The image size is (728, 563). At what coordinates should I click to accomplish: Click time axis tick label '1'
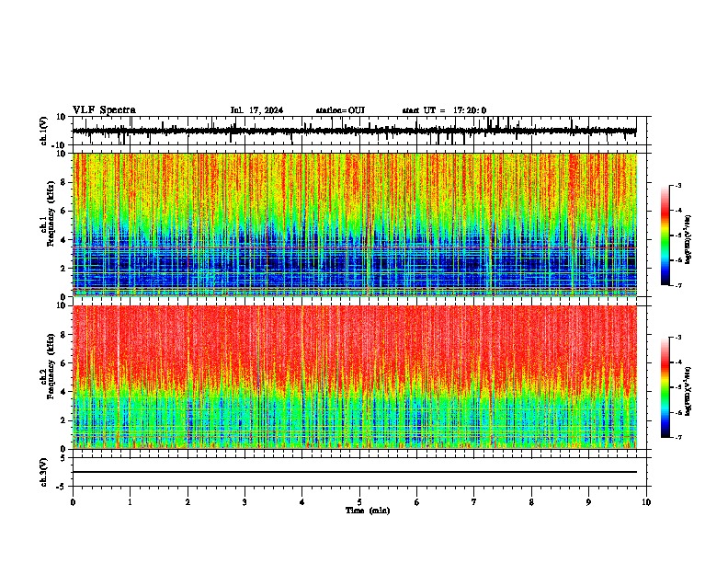(x=130, y=502)
